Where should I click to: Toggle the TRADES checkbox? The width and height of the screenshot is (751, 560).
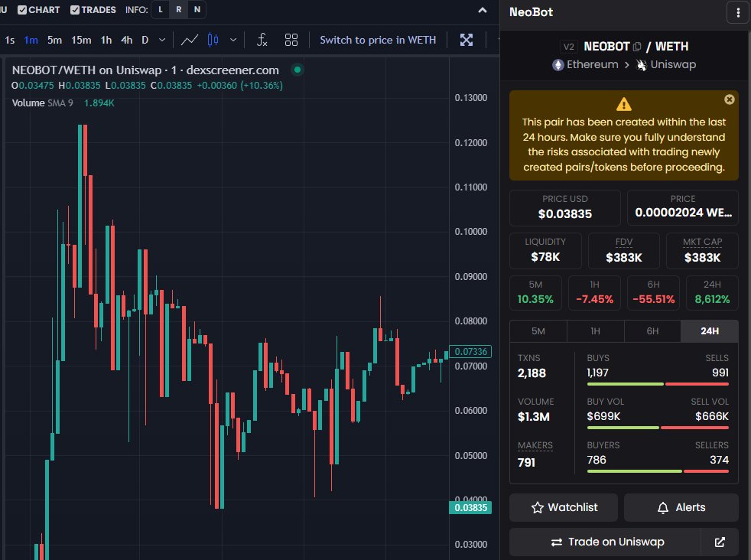point(75,10)
